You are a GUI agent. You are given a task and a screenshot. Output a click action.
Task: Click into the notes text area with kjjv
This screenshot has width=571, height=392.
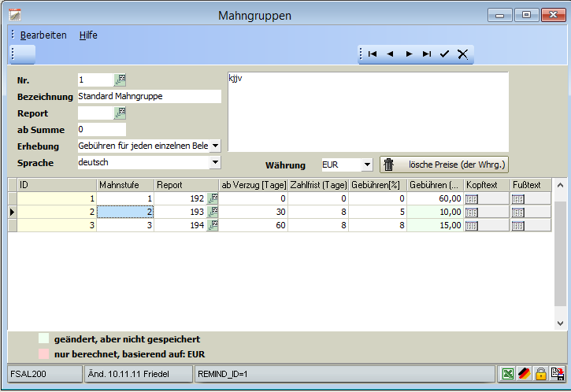pos(368,112)
